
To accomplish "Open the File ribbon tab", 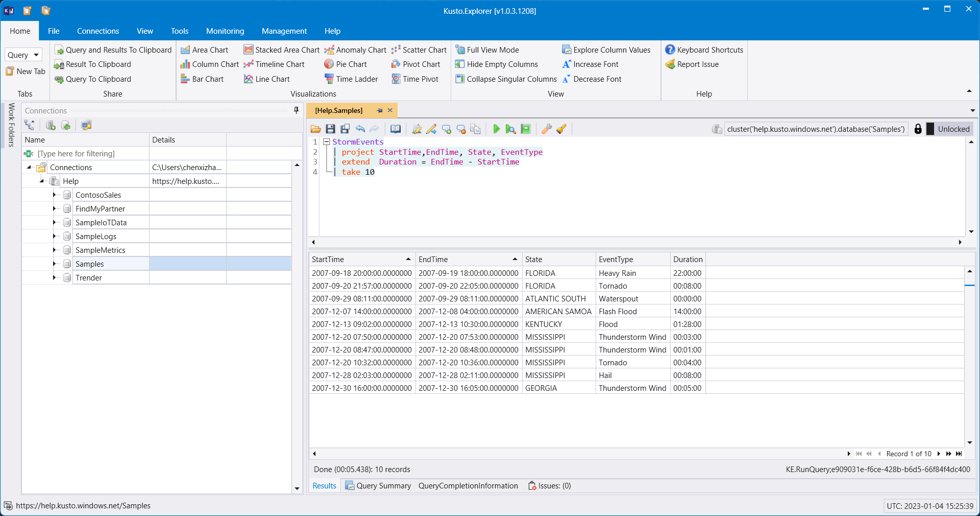I will tap(54, 31).
